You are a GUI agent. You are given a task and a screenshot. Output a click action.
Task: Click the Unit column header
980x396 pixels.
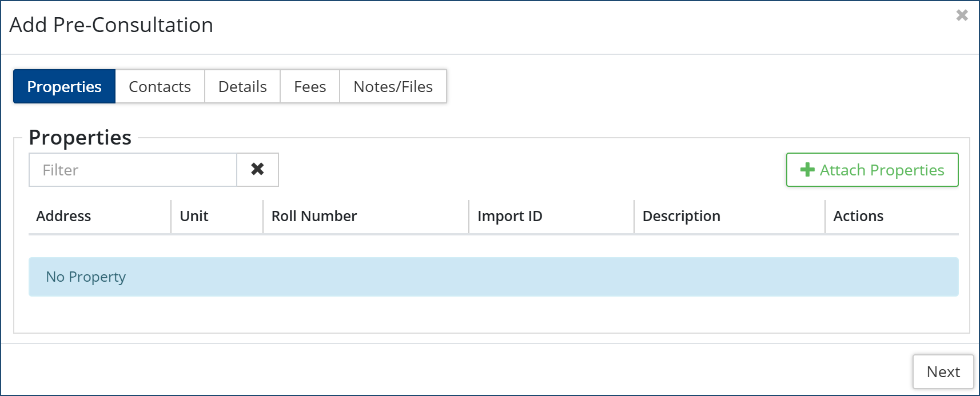pos(194,216)
